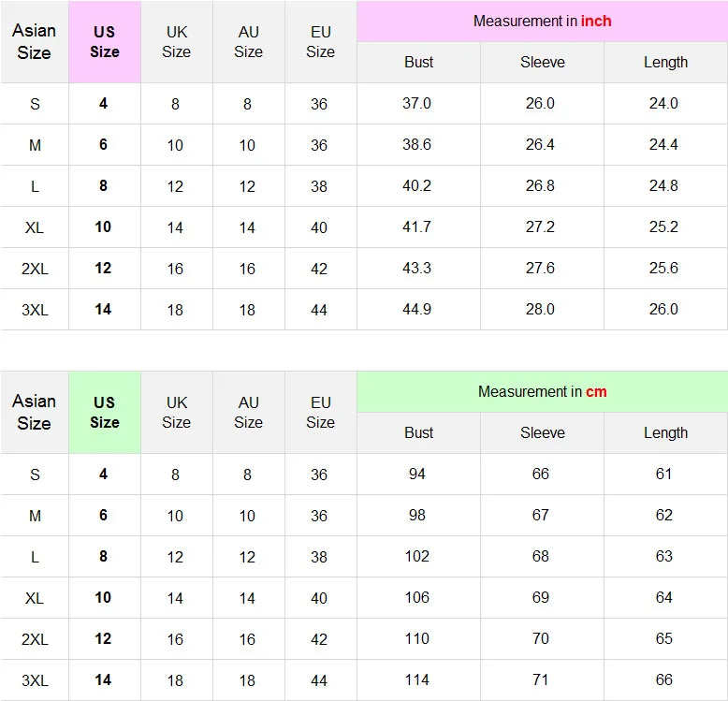The width and height of the screenshot is (728, 701).
Task: Click the Length header in inch table
Action: click(666, 62)
